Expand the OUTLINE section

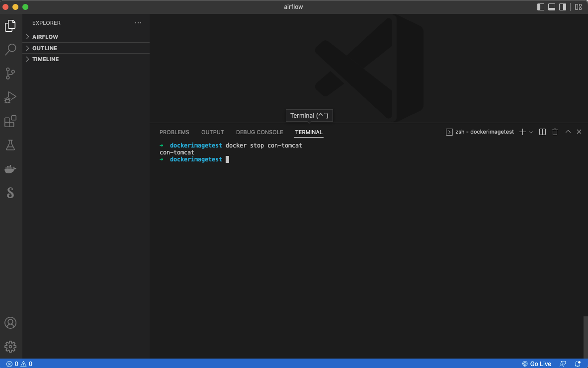86,48
